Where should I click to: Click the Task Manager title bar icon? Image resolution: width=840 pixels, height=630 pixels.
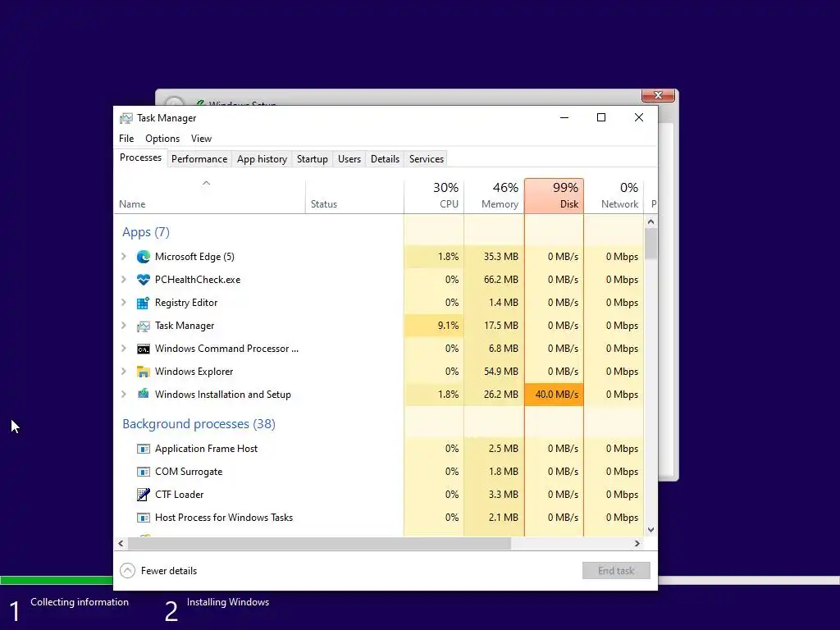[x=126, y=118]
